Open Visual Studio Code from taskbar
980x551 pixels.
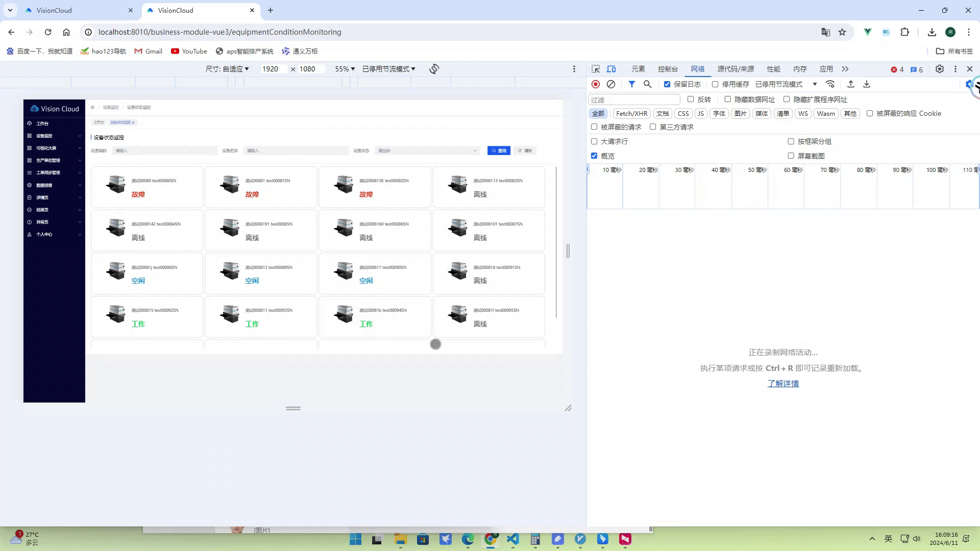(x=513, y=539)
